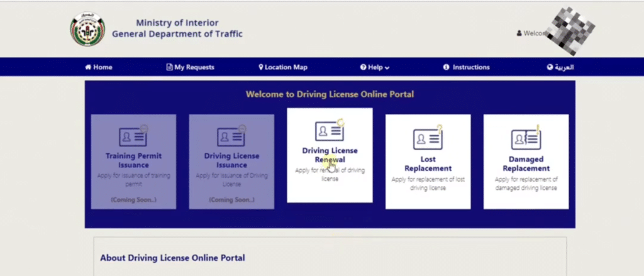Image resolution: width=644 pixels, height=276 pixels.
Task: Select the Driving License Renewal title
Action: coord(330,155)
